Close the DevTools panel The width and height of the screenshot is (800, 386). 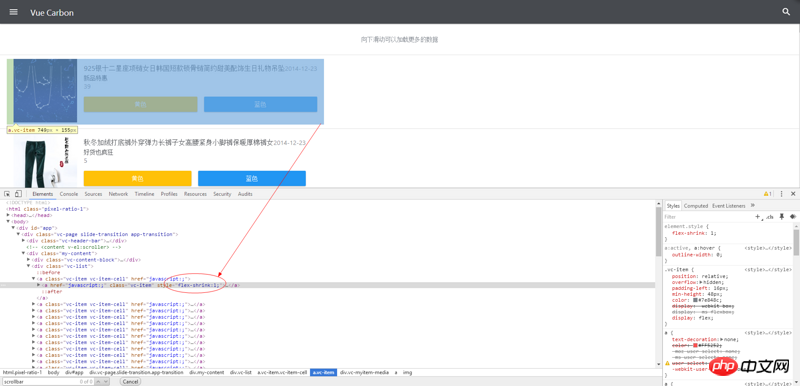pyautogui.click(x=793, y=194)
